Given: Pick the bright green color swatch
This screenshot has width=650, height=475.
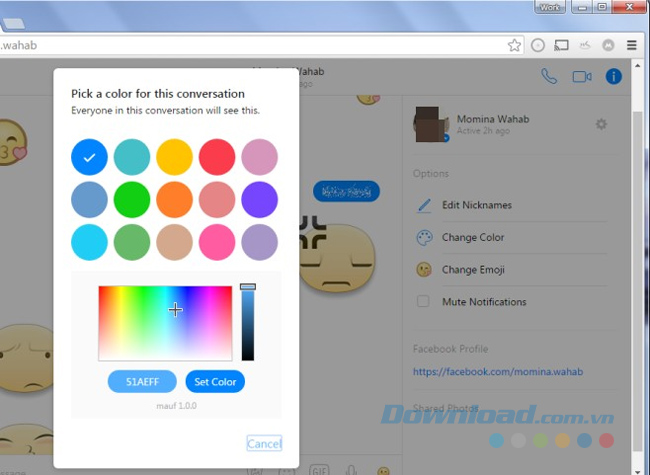Looking at the screenshot, I should click(131, 199).
